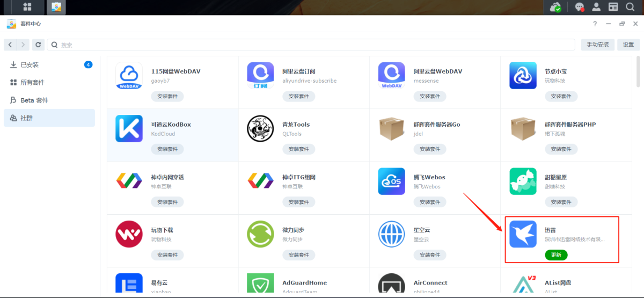Select 社群 in the sidebar
644x298 pixels.
point(49,118)
